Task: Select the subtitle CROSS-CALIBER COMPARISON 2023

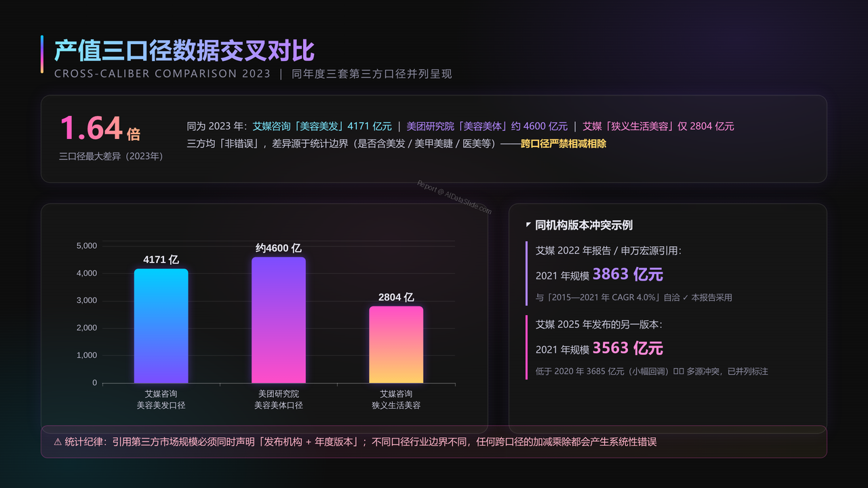Action: 162,74
